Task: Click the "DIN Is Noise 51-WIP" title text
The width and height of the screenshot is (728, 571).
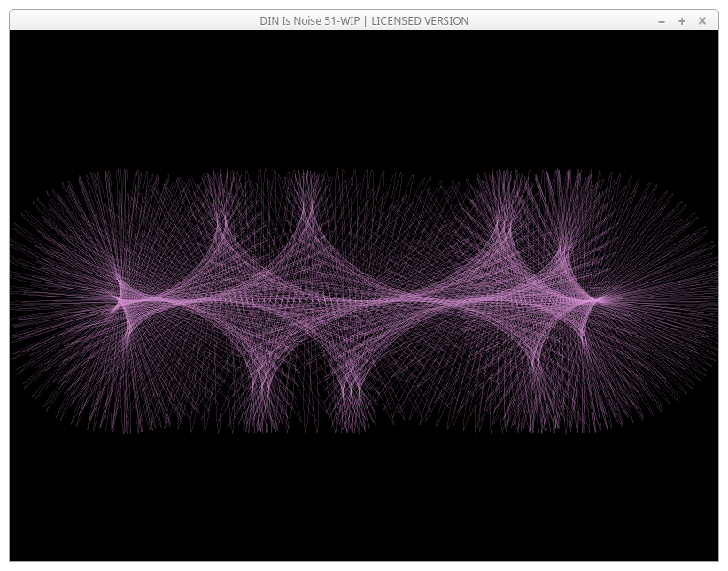Action: tap(307, 21)
